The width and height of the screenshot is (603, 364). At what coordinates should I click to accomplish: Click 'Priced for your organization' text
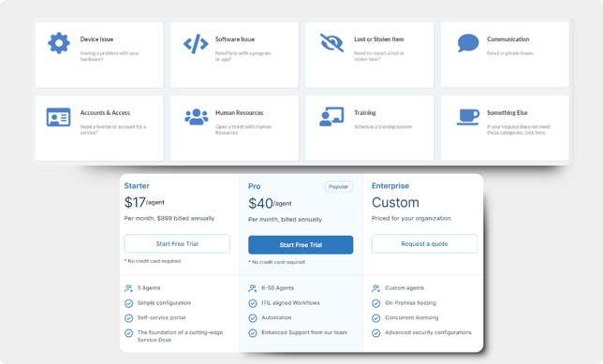point(411,218)
